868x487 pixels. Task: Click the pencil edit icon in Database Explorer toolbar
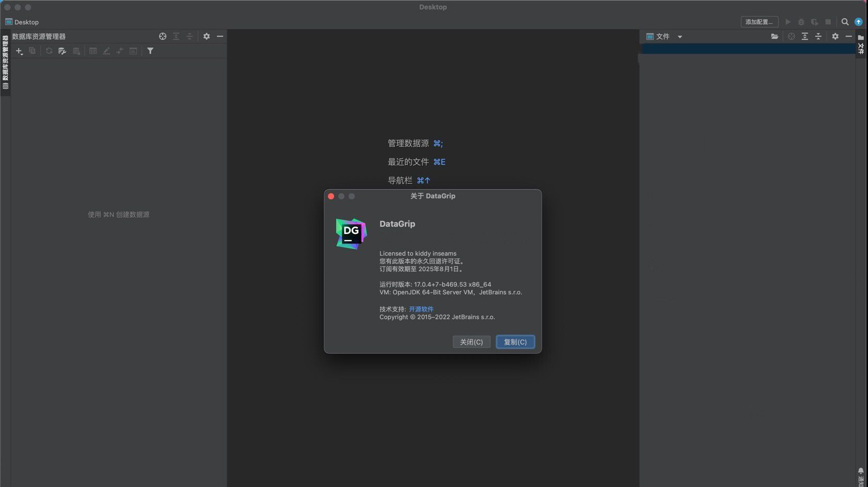107,51
